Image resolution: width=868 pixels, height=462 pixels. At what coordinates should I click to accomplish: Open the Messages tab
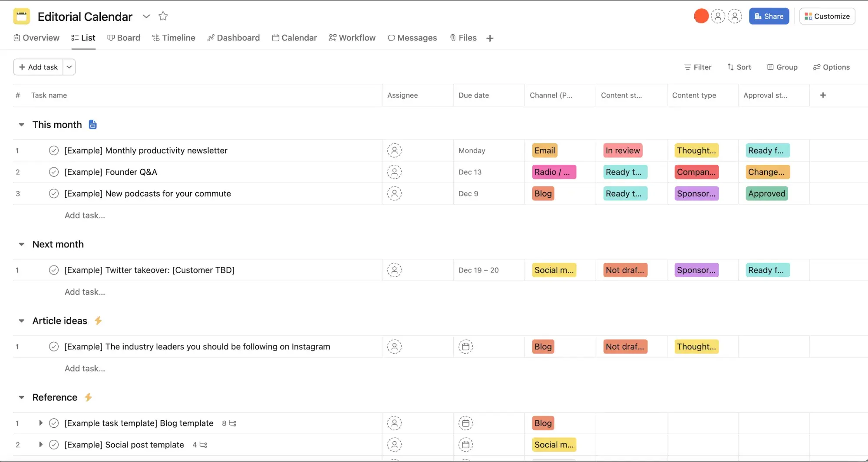point(413,38)
